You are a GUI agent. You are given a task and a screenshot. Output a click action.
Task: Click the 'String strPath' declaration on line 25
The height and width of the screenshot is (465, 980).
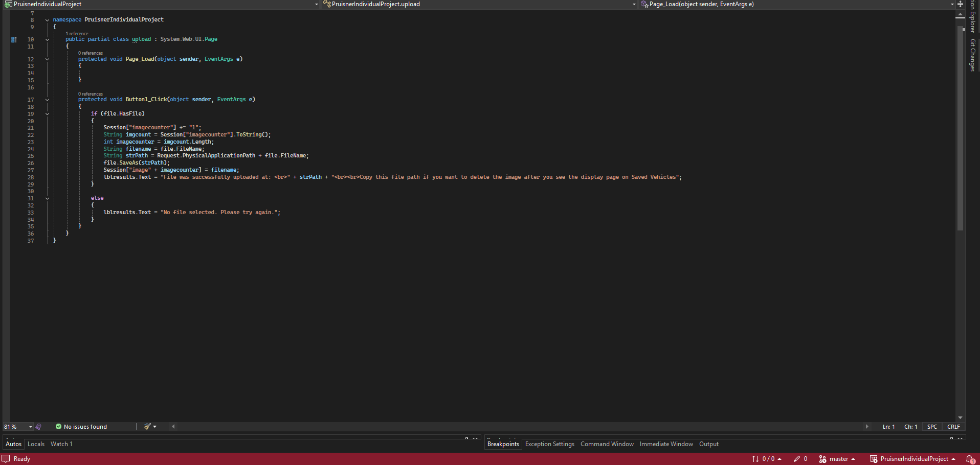tap(126, 156)
